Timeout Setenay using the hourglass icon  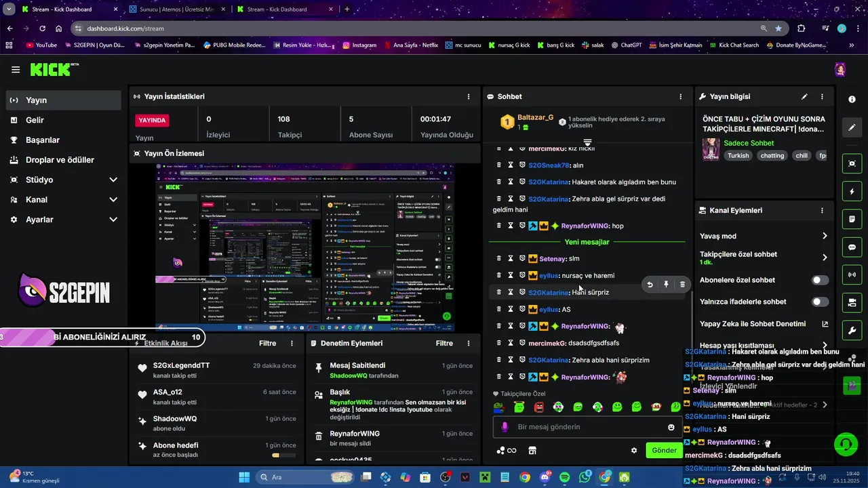pos(511,258)
